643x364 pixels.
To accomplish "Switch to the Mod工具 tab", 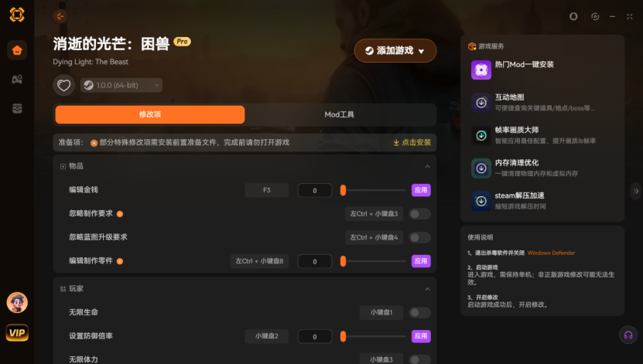I will point(339,114).
